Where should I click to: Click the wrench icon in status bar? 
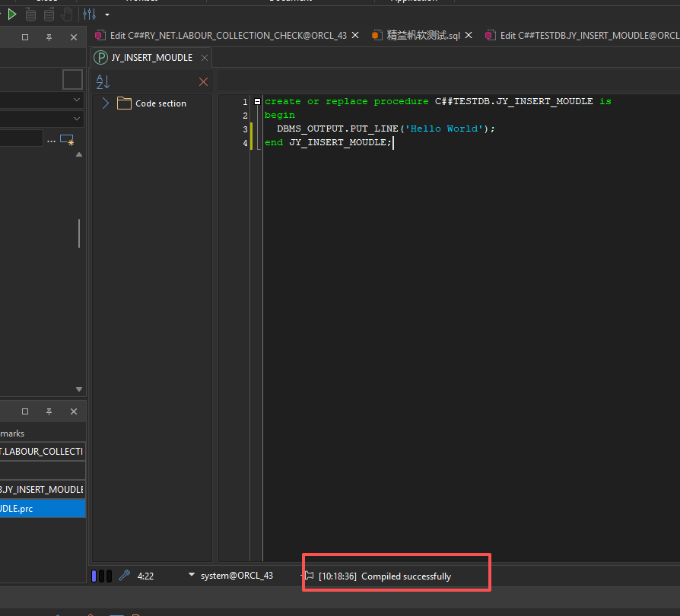(125, 576)
